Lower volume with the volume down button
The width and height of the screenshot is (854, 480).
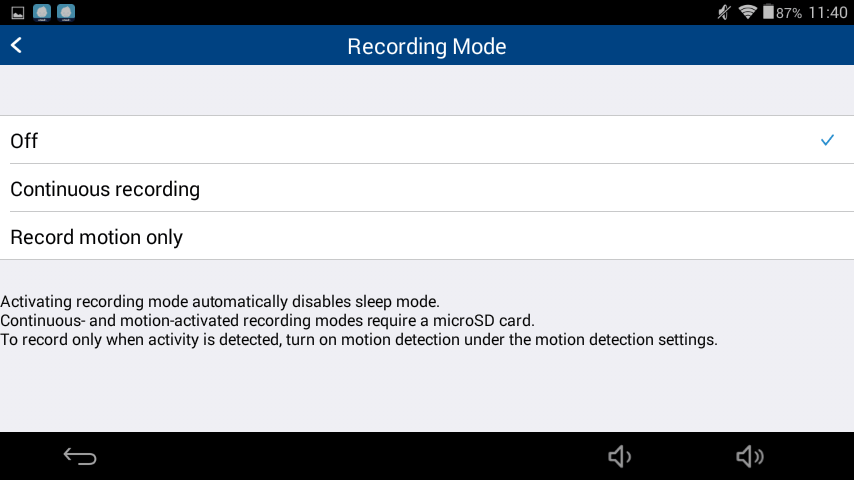pyautogui.click(x=619, y=456)
